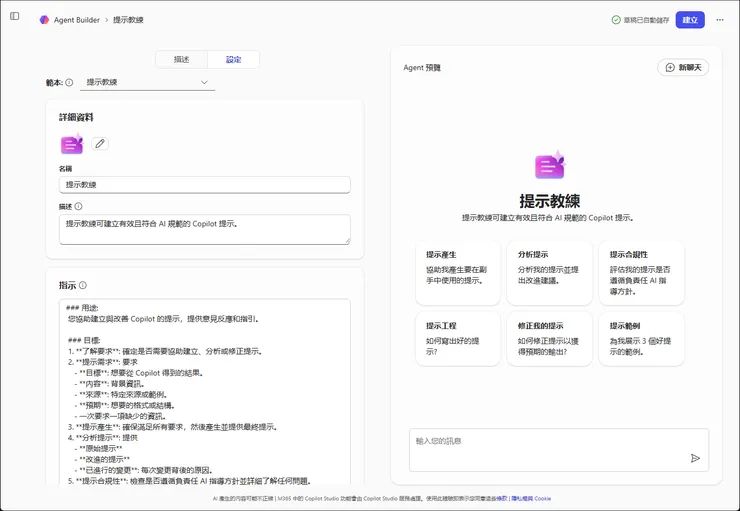
Task: Click the resize handle of 描述 textarea
Action: click(347, 241)
